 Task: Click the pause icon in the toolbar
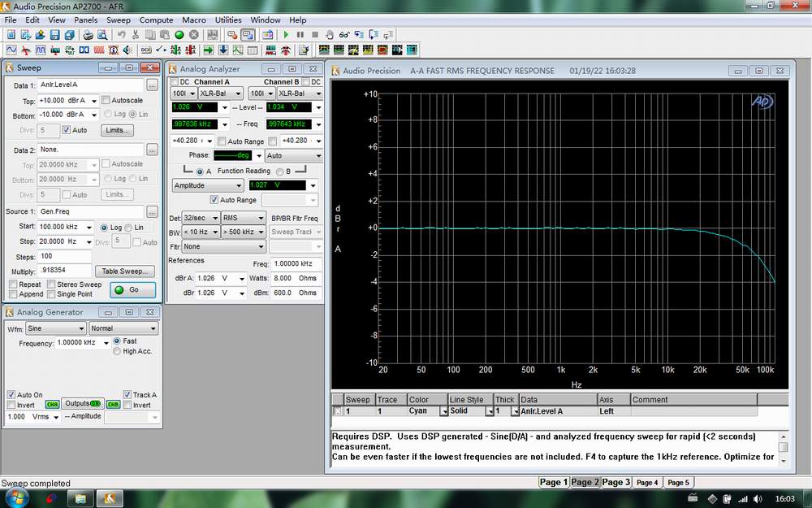click(x=300, y=35)
